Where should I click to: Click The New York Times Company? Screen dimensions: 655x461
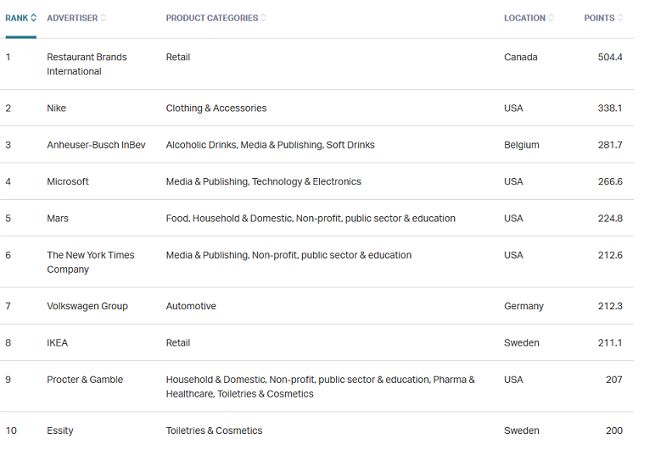[x=90, y=262]
